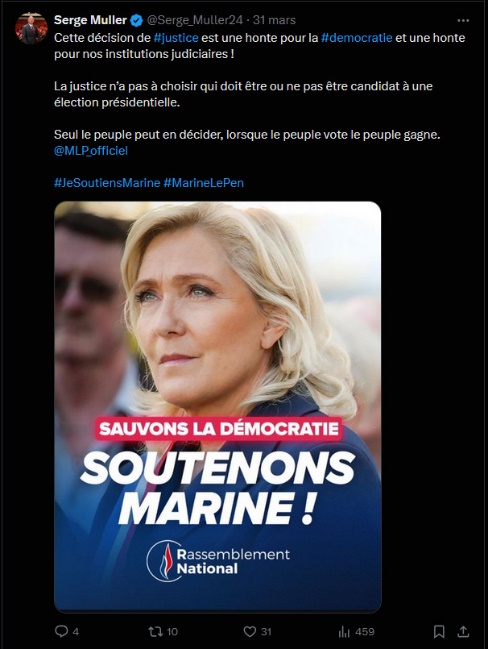View tweet analytics bar chart icon
This screenshot has width=488, height=649.
point(344,631)
